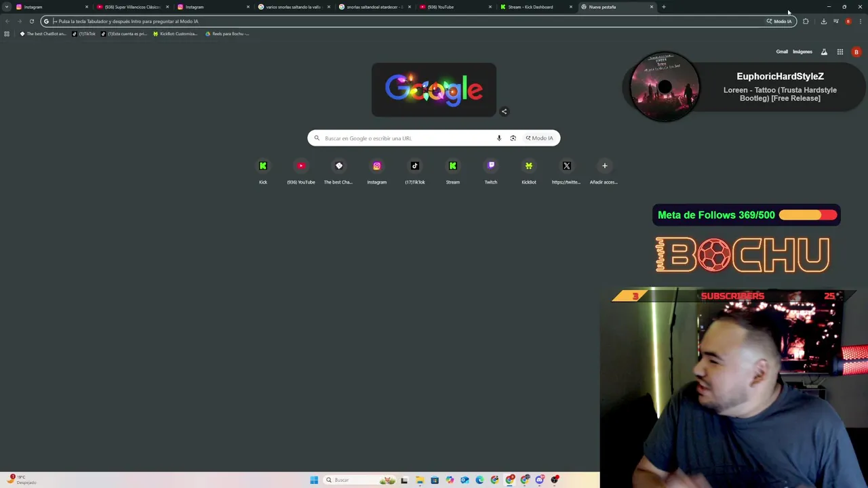The width and height of the screenshot is (868, 488).
Task: Open The best ChatBot bookmark
Action: coord(43,34)
